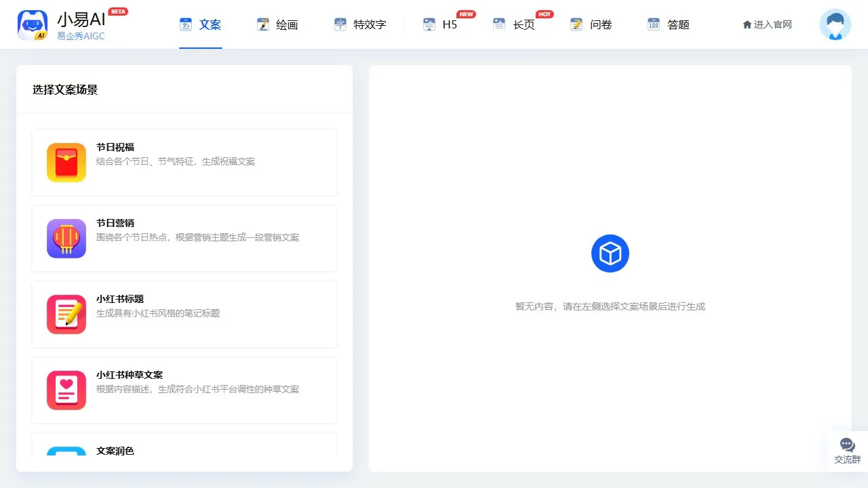The height and width of the screenshot is (488, 868).
Task: Choose the 小红书标题 scene title
Action: pos(120,299)
